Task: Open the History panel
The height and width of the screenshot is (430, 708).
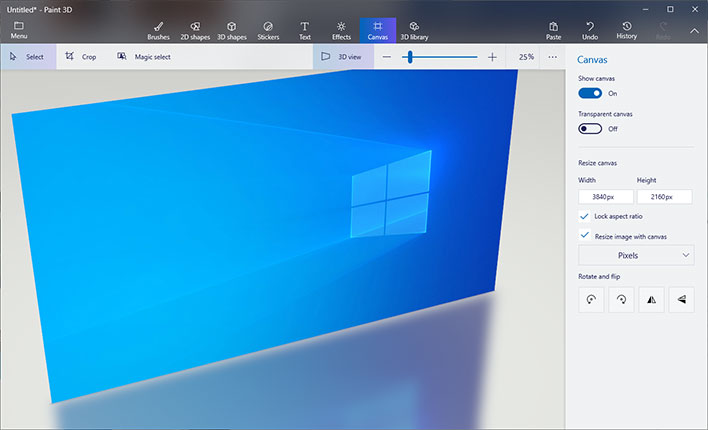Action: point(626,30)
